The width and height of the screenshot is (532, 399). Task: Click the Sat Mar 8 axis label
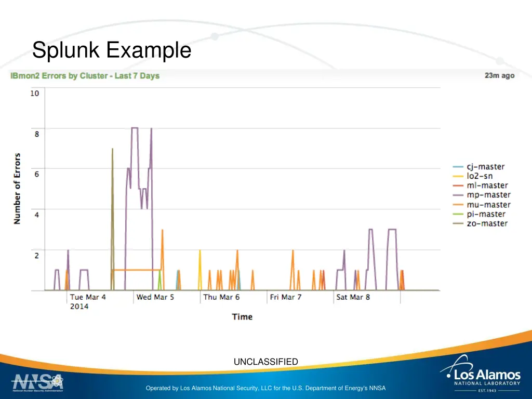pyautogui.click(x=353, y=297)
